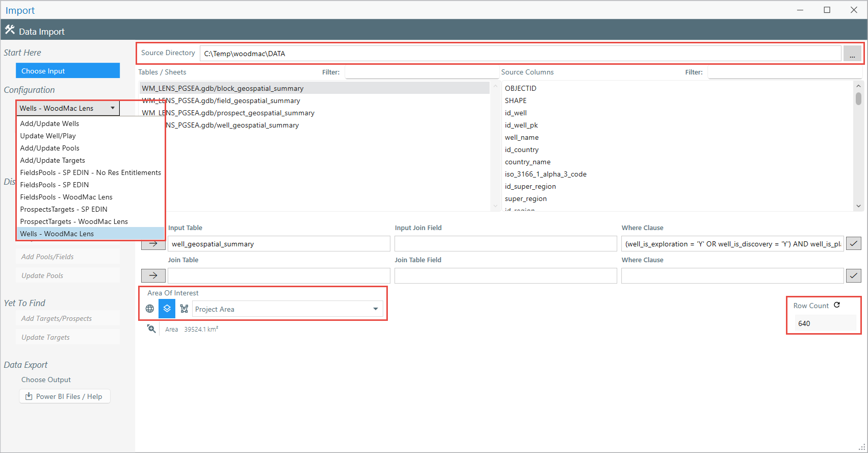Open the source directory browse button
The image size is (868, 453).
(852, 54)
